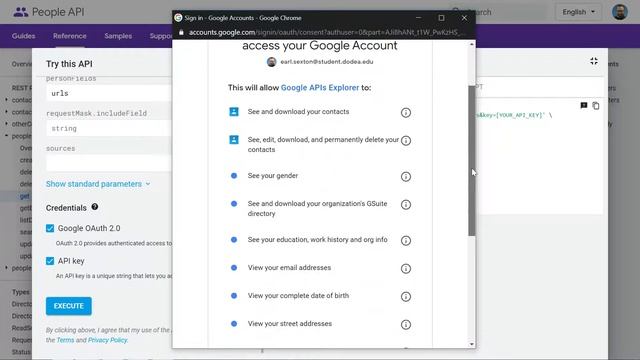Viewport: 640px width, 360px height.
Task: Open the Samples tab
Action: click(x=118, y=36)
